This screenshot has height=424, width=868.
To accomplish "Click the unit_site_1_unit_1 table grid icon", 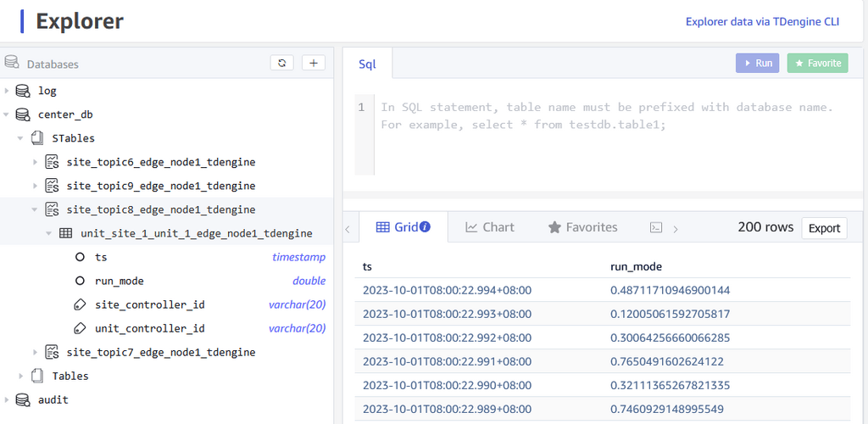I will 65,233.
